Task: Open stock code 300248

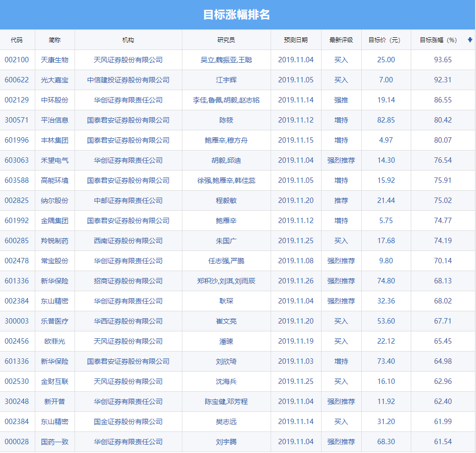Action: 17,402
